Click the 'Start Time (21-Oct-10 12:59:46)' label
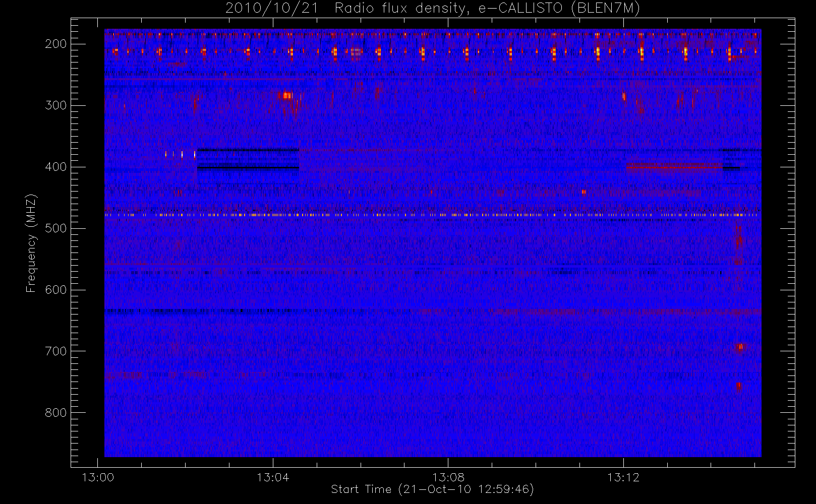The width and height of the screenshot is (816, 504). coord(432,489)
